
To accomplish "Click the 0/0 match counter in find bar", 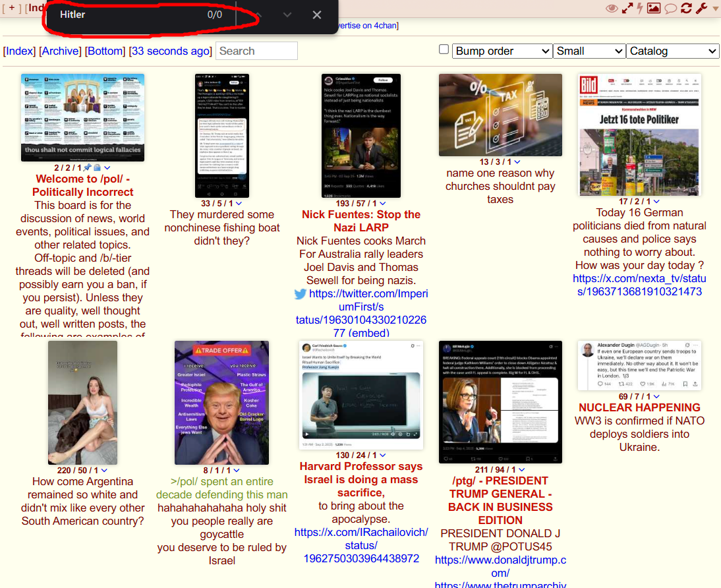I will (215, 15).
